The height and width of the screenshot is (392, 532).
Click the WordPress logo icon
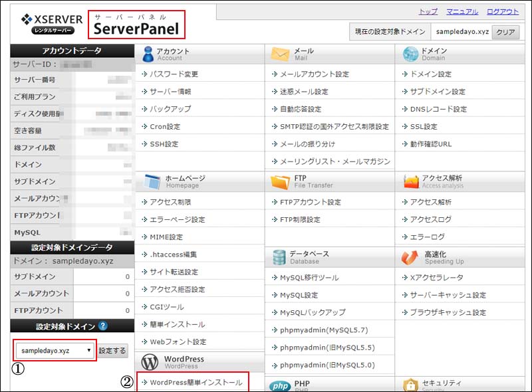(x=150, y=362)
